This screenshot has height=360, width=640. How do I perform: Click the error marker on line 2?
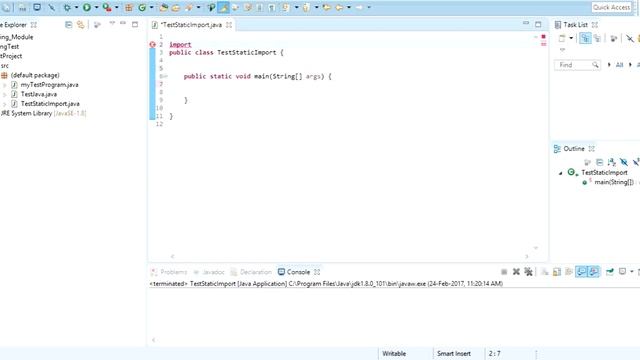[152, 44]
